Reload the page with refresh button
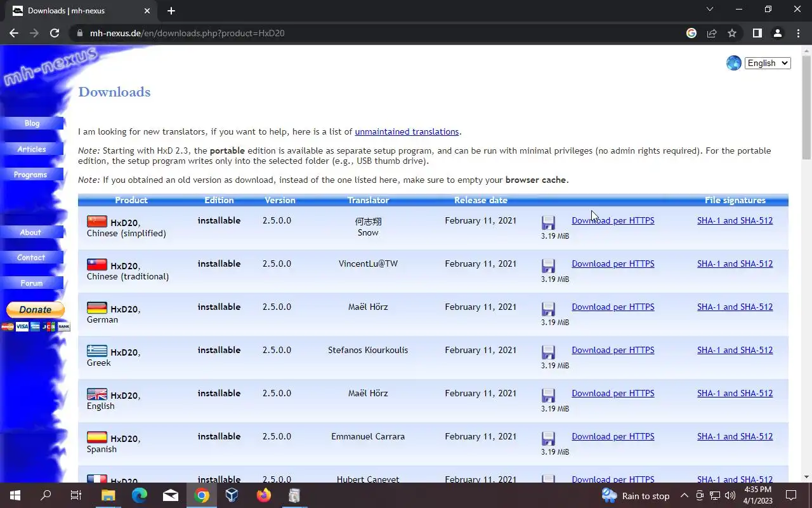 (55, 33)
